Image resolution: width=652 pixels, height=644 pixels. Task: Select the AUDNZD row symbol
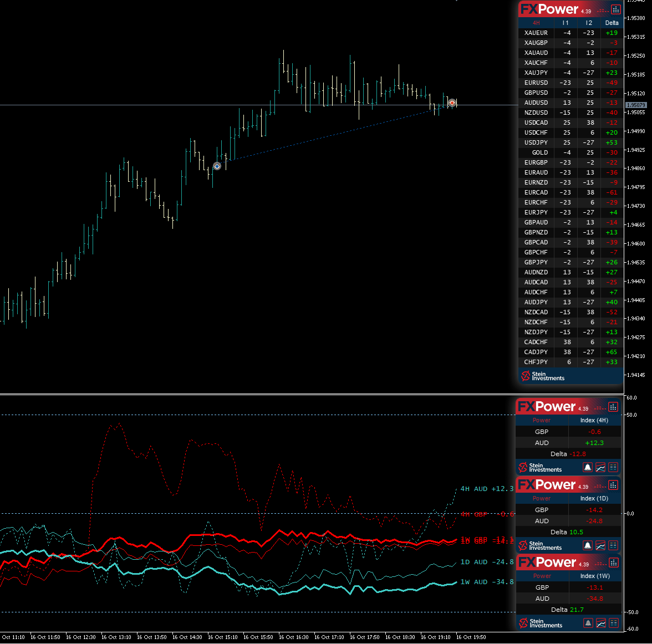point(536,272)
